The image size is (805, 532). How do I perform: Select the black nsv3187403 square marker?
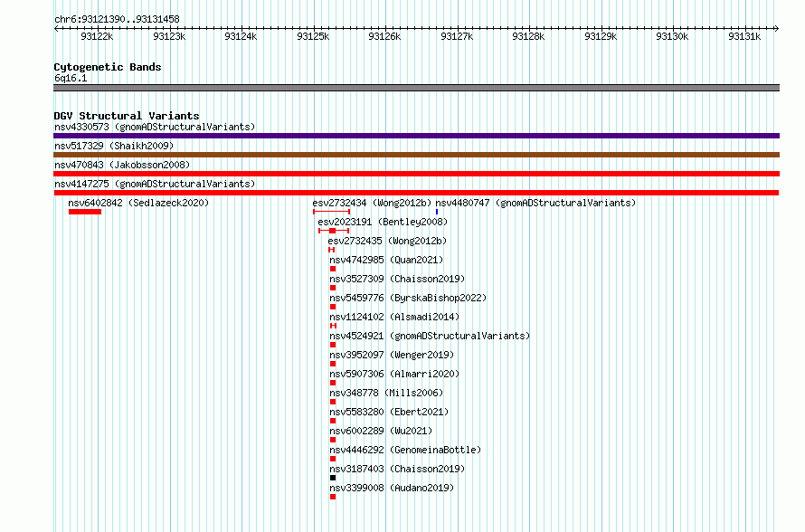point(333,478)
